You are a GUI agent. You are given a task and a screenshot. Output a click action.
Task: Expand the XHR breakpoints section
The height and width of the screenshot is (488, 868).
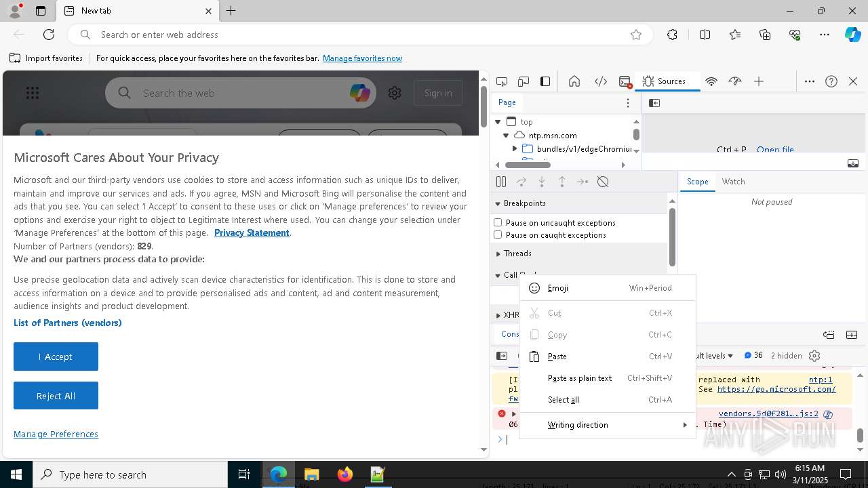(498, 315)
